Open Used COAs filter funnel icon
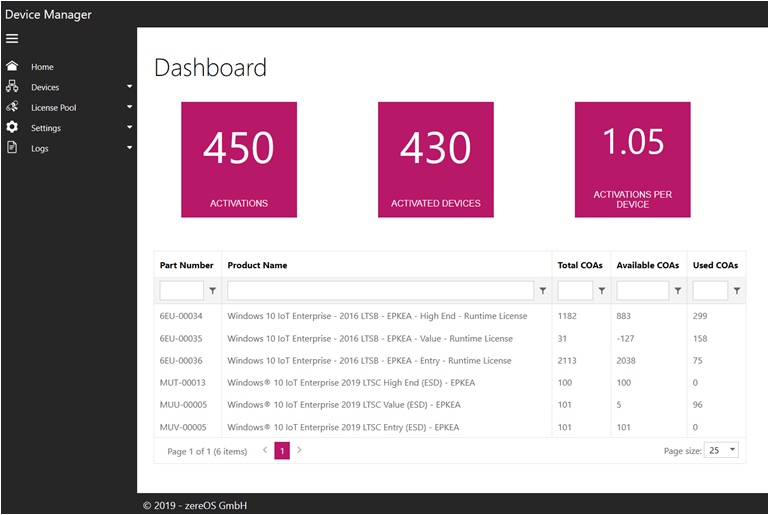 point(737,291)
